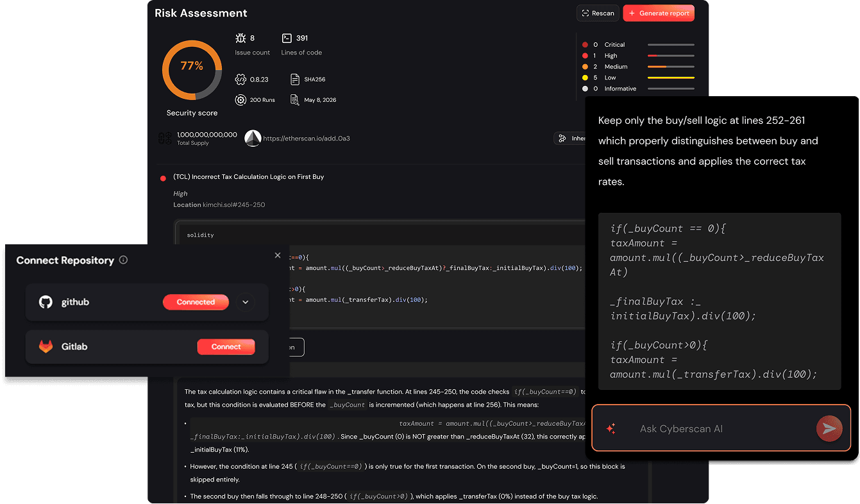The width and height of the screenshot is (860, 504).
Task: Click the Total Supply value 1,000,000,000,000
Action: [207, 135]
